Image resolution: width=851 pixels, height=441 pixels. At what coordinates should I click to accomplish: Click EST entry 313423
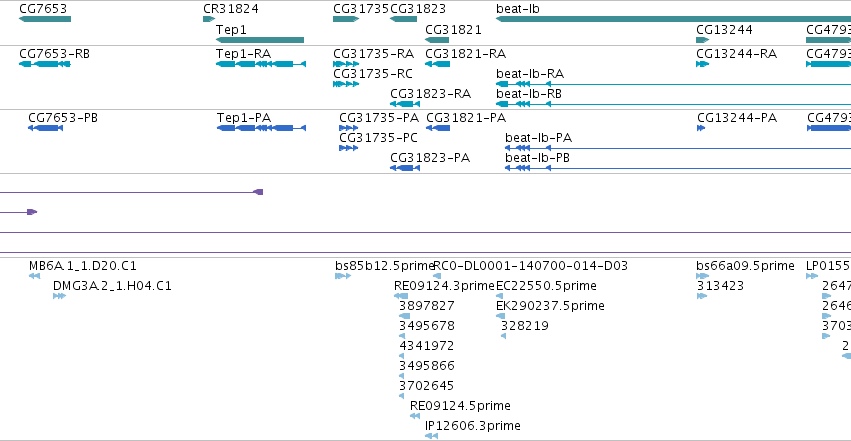702,296
